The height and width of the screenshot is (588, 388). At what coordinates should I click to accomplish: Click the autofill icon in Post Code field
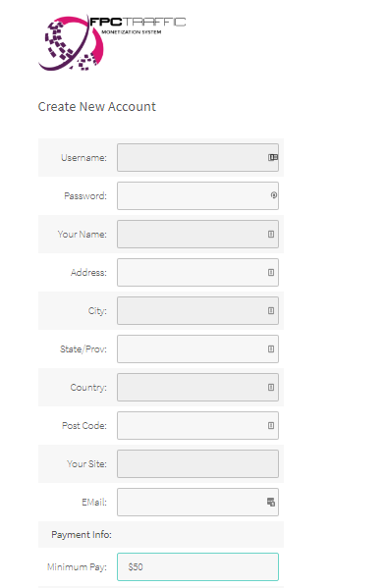point(271,425)
